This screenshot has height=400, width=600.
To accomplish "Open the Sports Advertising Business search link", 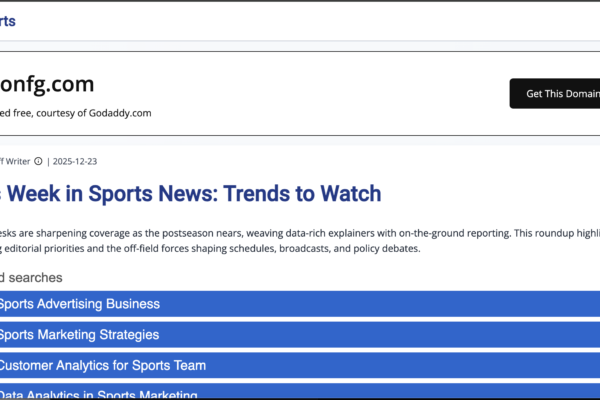I will 80,304.
